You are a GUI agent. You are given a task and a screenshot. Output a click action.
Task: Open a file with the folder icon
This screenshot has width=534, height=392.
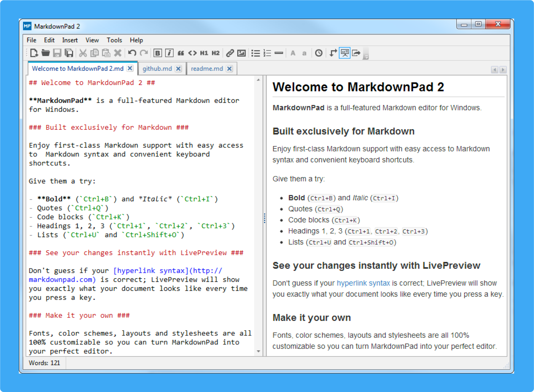(46, 53)
